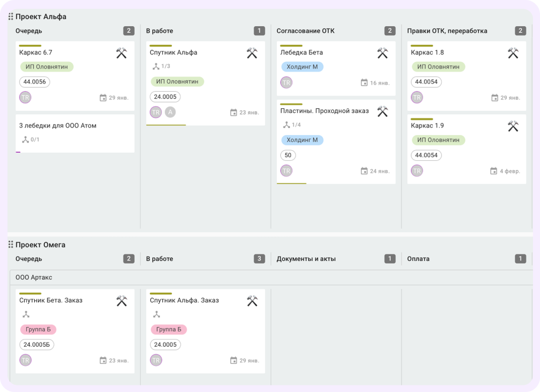Click the gray A avatar on Спутник Альфа
This screenshot has width=540, height=392.
(x=170, y=112)
